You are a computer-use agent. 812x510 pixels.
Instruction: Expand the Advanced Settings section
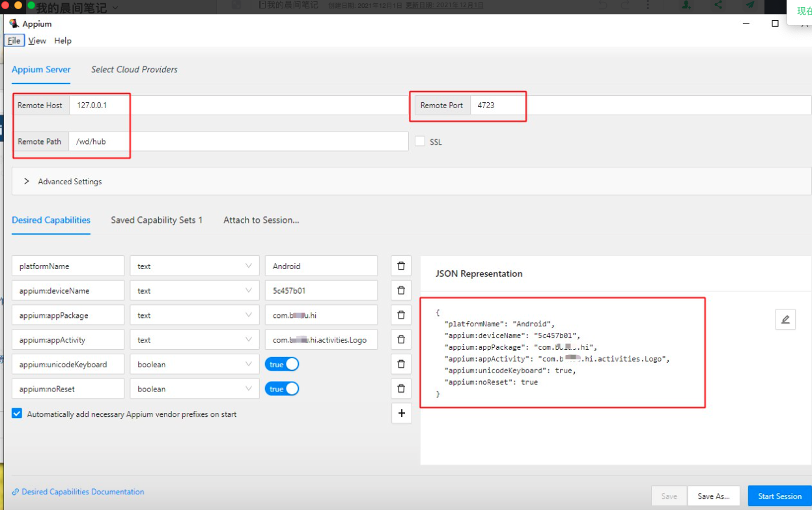coord(27,181)
